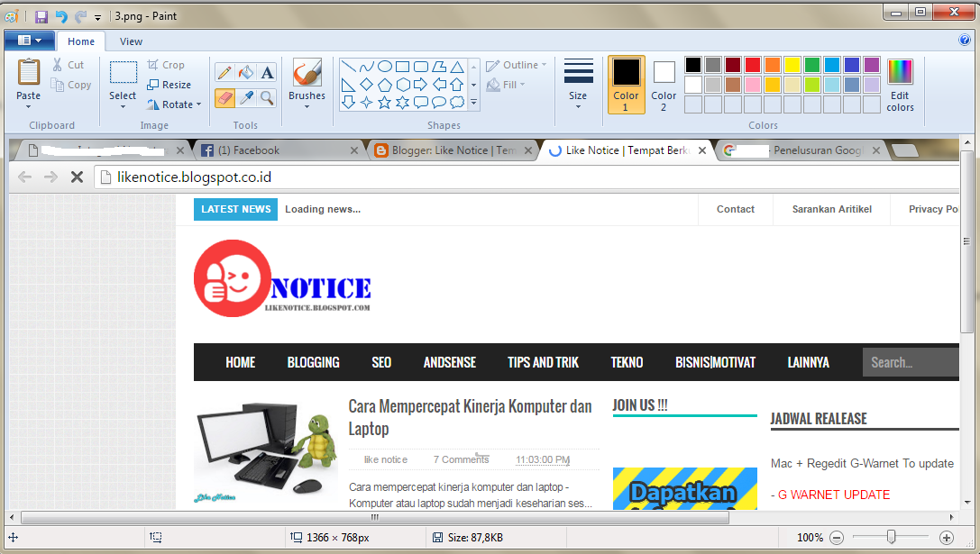This screenshot has width=980, height=554.
Task: Select the Pencil tool
Action: point(224,70)
